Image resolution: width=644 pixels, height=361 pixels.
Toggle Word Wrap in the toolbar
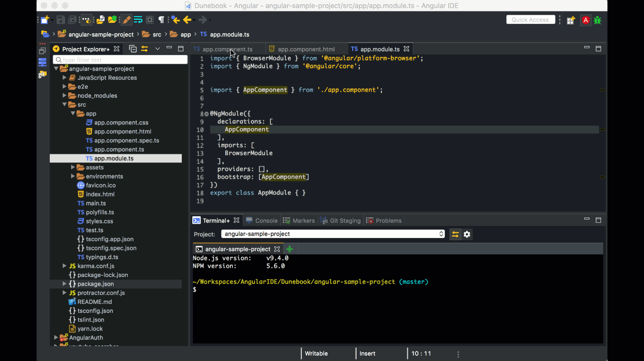pyautogui.click(x=138, y=20)
